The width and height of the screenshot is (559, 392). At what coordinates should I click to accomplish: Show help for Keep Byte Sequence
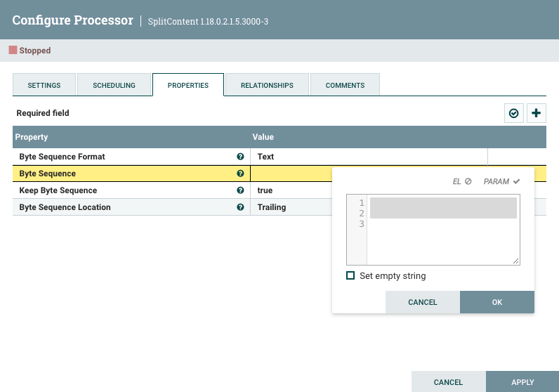pos(241,190)
